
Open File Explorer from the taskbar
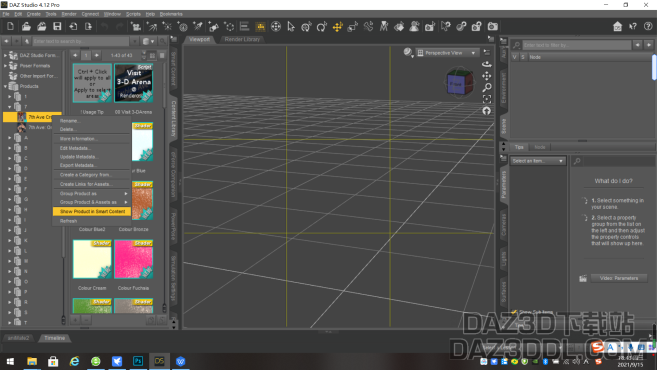pos(32,361)
